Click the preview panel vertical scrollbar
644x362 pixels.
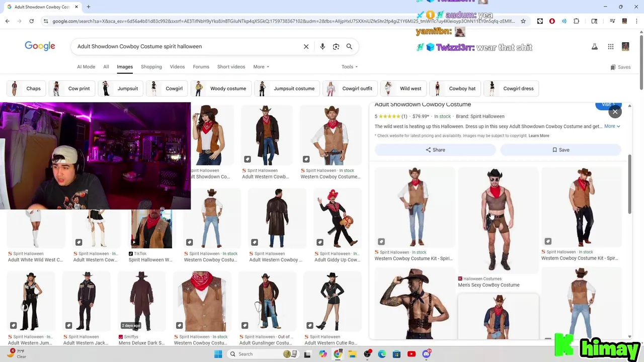click(x=629, y=184)
